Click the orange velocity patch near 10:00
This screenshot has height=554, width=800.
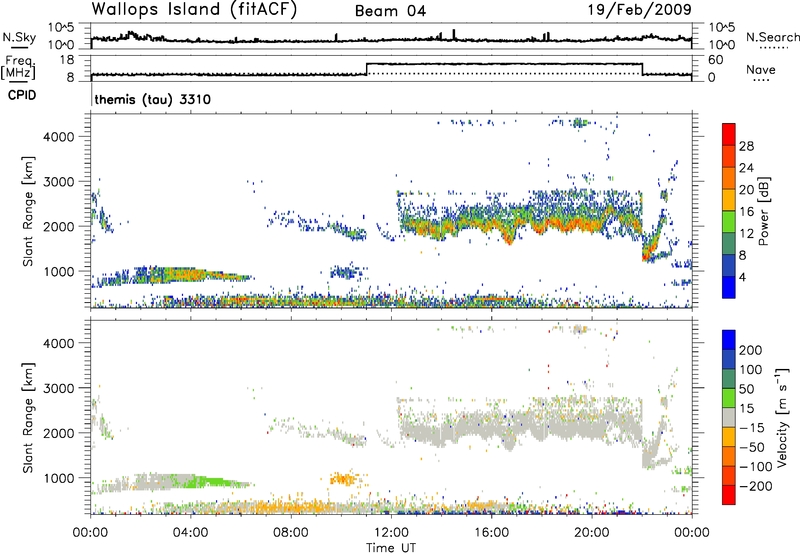click(343, 479)
